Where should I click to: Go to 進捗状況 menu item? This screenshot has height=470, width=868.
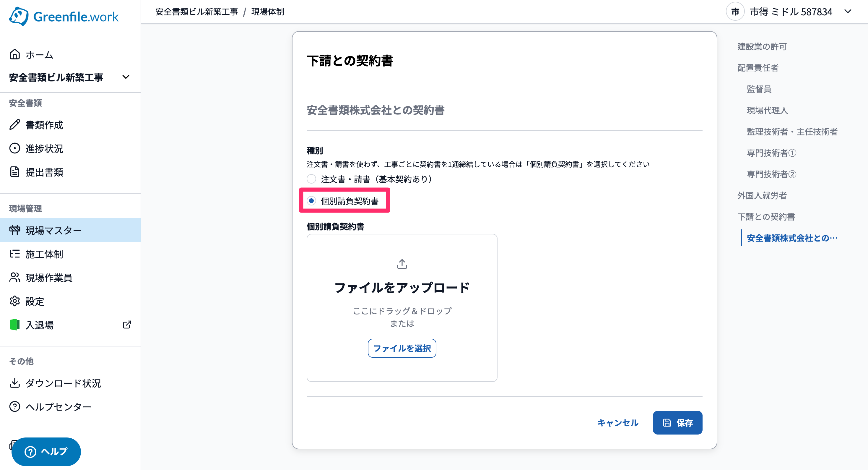click(x=70, y=149)
